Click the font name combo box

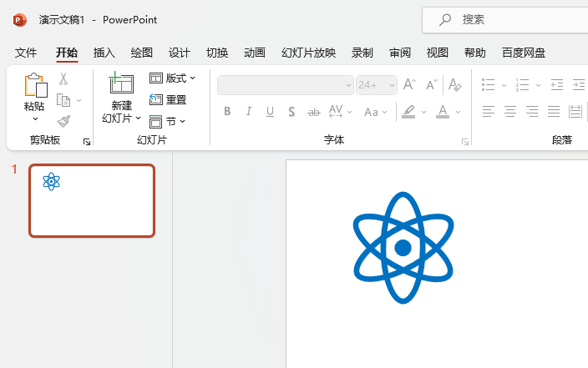[x=286, y=85]
